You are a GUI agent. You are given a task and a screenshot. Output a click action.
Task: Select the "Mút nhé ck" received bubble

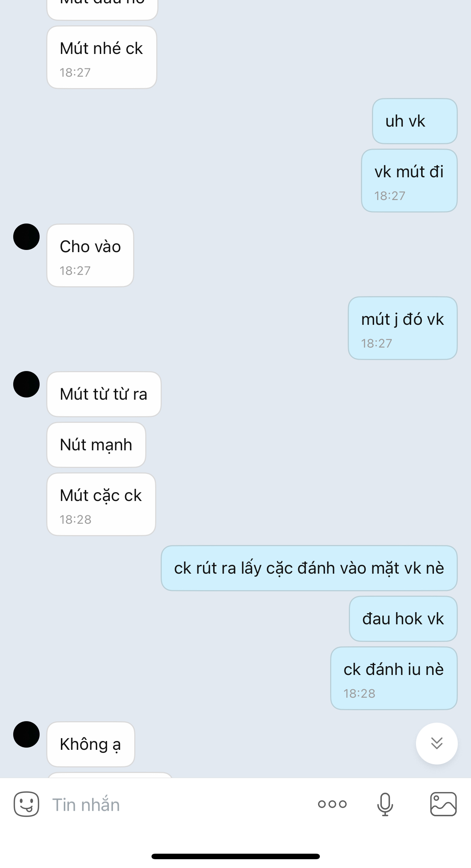pyautogui.click(x=102, y=57)
